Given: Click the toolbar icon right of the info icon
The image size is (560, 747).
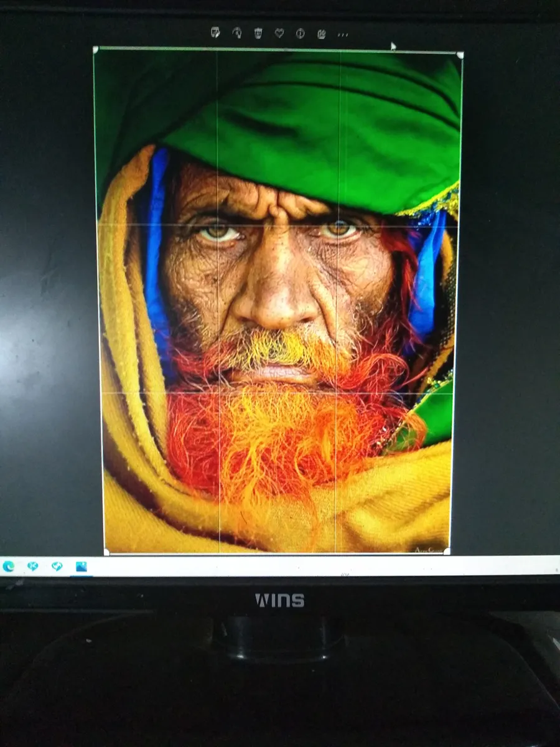Looking at the screenshot, I should (x=322, y=34).
